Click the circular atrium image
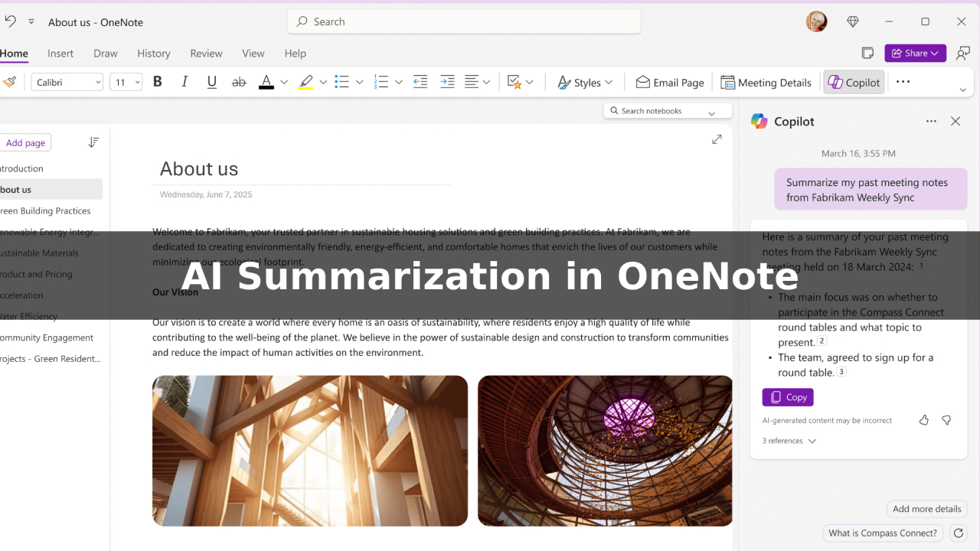The height and width of the screenshot is (551, 980). [x=605, y=451]
